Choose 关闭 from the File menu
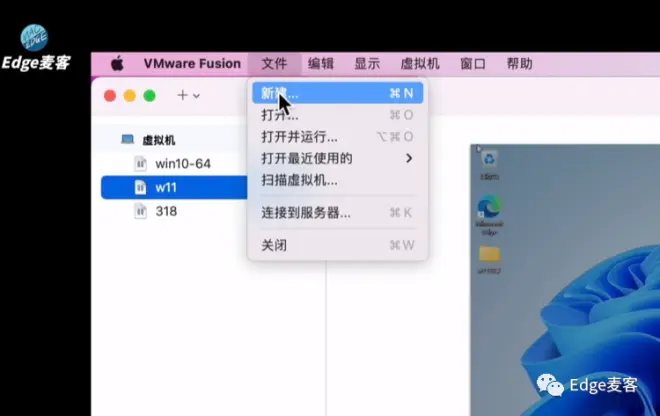Viewport: 660px width, 416px height. [x=338, y=245]
